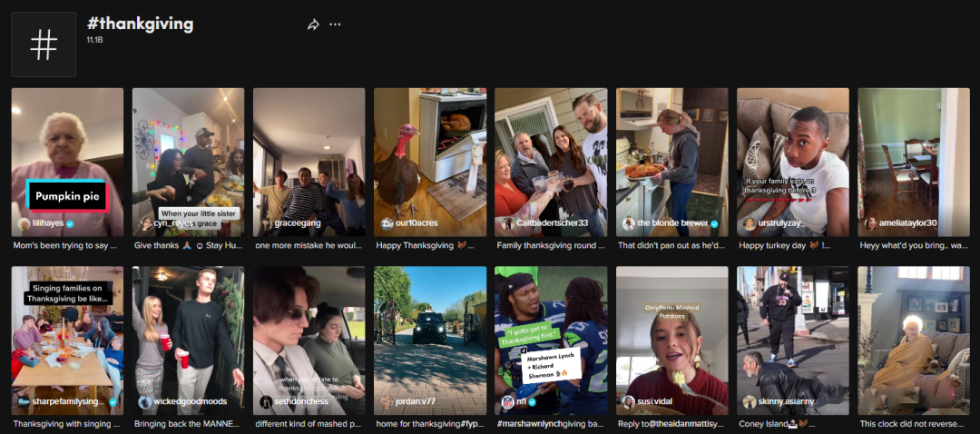Open jordan.v77 profile avatar

point(387,402)
